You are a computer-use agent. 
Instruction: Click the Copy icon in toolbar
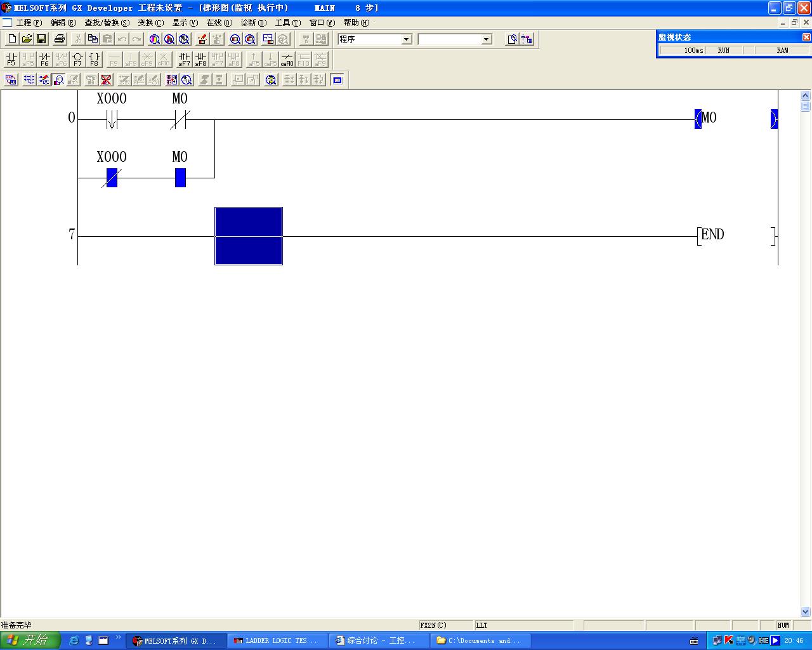pos(93,39)
